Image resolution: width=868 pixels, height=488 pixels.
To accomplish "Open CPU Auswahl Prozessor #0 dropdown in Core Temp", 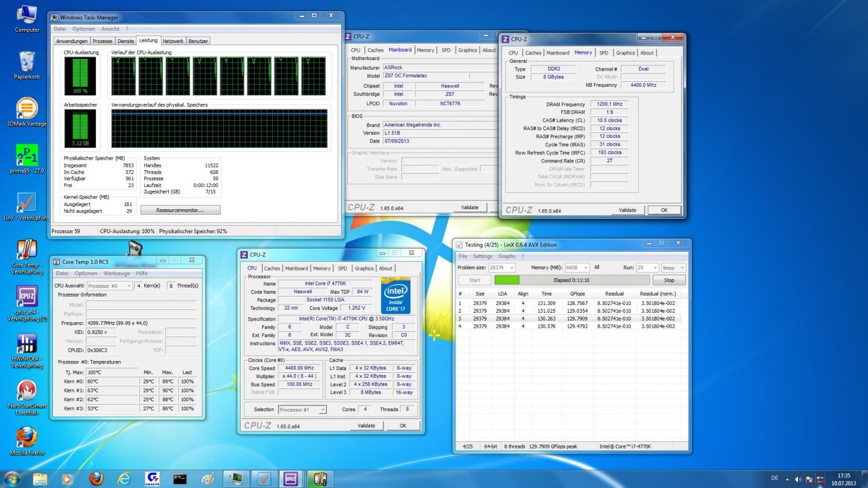I will [109, 285].
